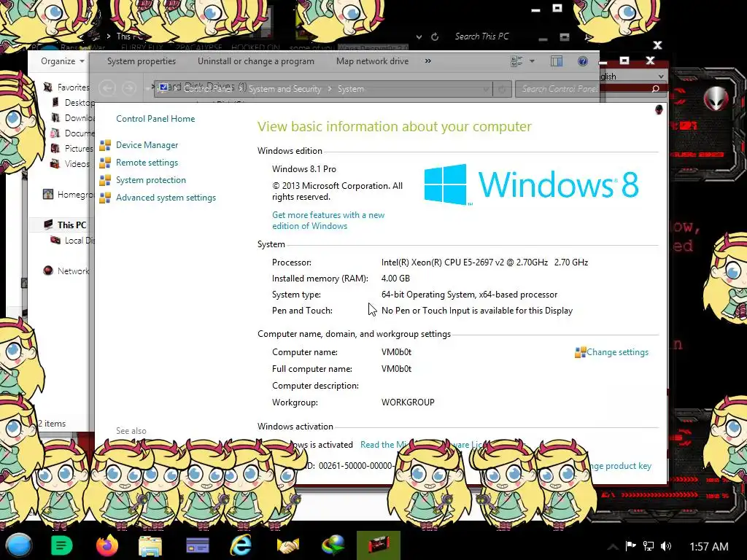Open Device Manager

coord(147,145)
